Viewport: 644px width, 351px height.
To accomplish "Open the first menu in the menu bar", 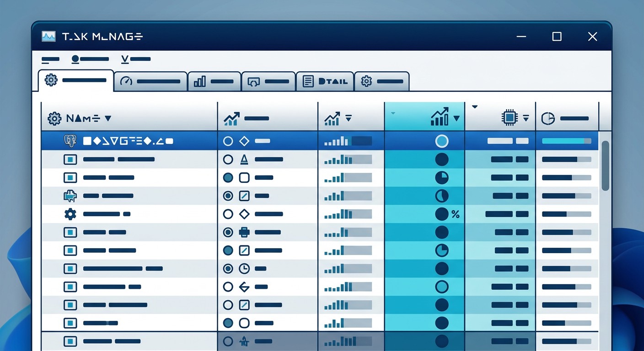I will point(50,59).
